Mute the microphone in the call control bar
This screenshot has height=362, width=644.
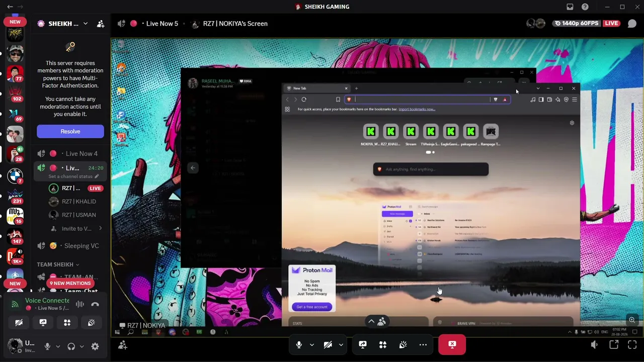coord(299,344)
